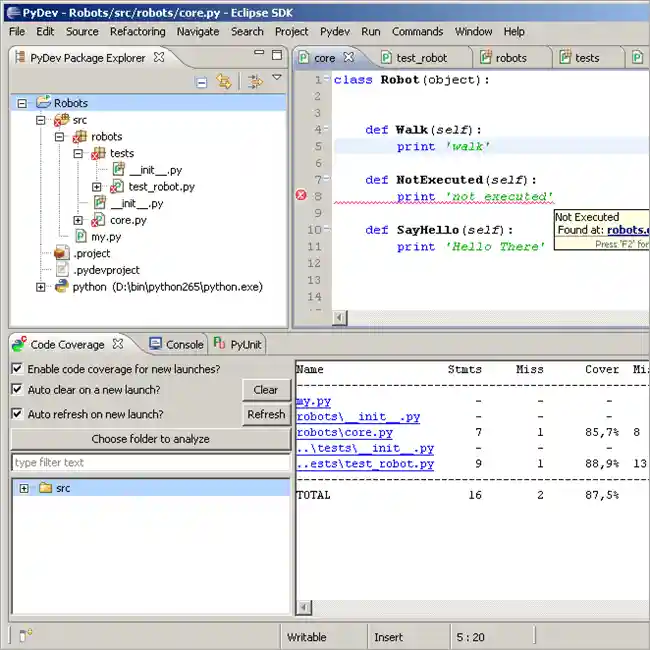This screenshot has width=650, height=650.
Task: Expand the python interpreter node
Action: pyautogui.click(x=41, y=287)
